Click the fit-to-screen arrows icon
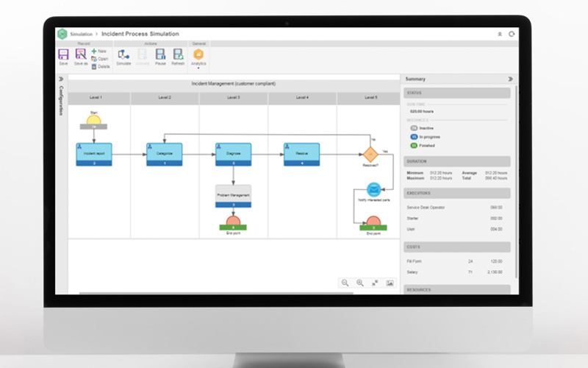The width and height of the screenshot is (588, 368). click(x=375, y=283)
